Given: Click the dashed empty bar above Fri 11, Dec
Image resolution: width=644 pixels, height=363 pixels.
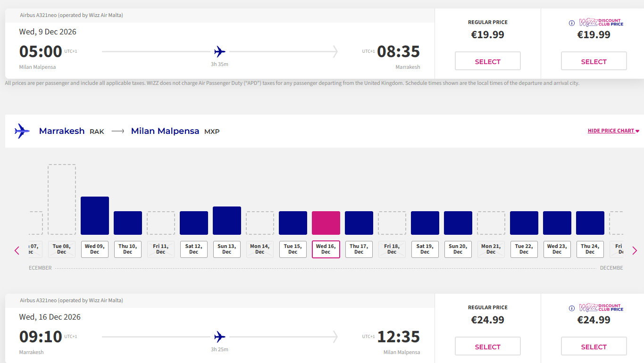Looking at the screenshot, I should tap(161, 223).
